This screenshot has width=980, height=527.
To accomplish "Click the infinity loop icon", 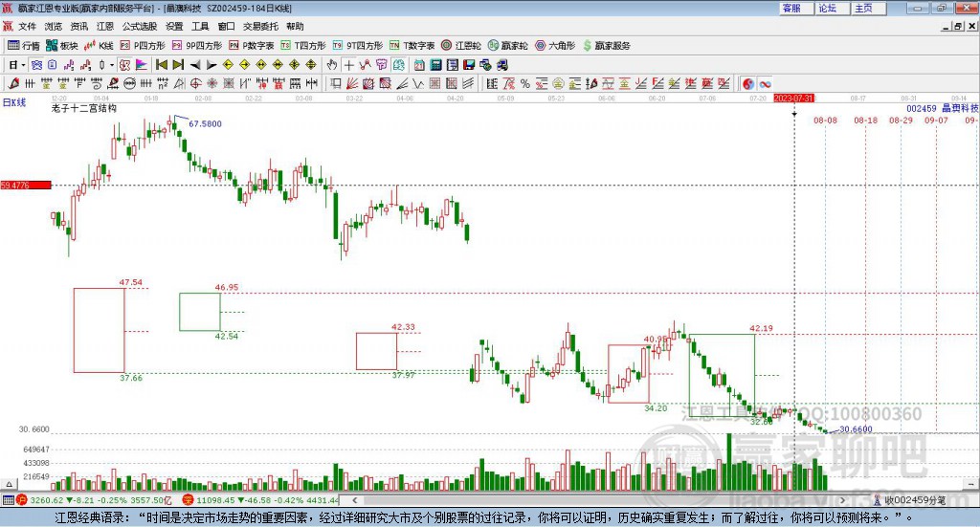I will 765,83.
